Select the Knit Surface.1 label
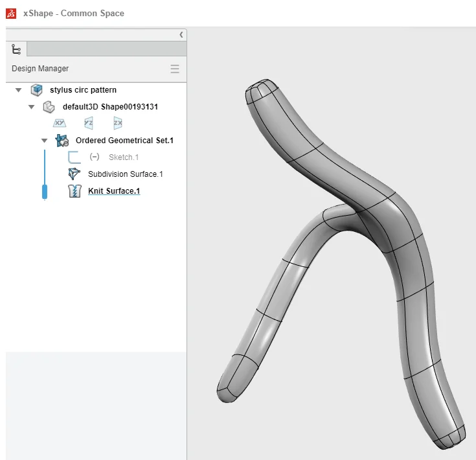 tap(114, 190)
